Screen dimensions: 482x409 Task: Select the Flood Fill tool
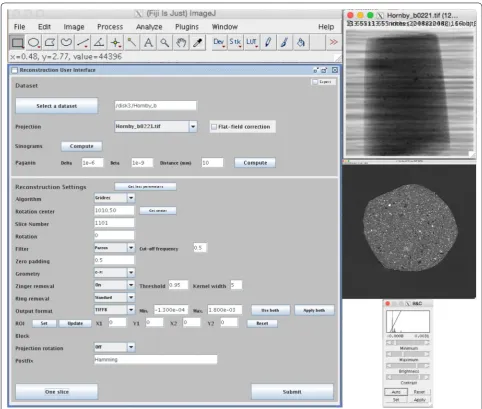[x=301, y=42]
